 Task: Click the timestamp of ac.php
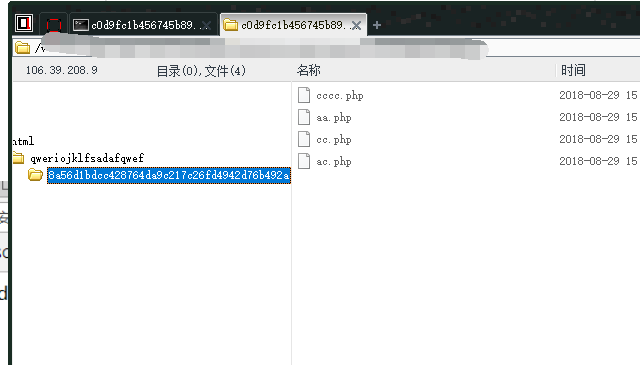pyautogui.click(x=599, y=161)
